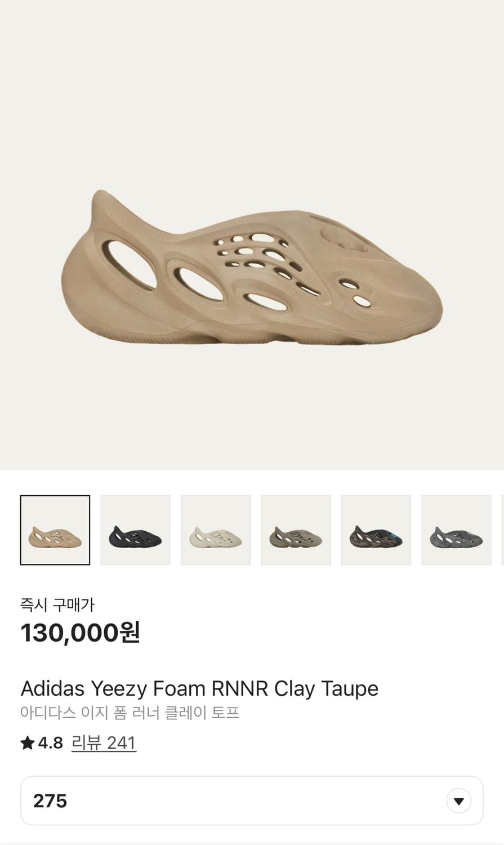This screenshot has height=845, width=504.
Task: Select the black Foam Runner thumbnail
Action: (x=135, y=530)
